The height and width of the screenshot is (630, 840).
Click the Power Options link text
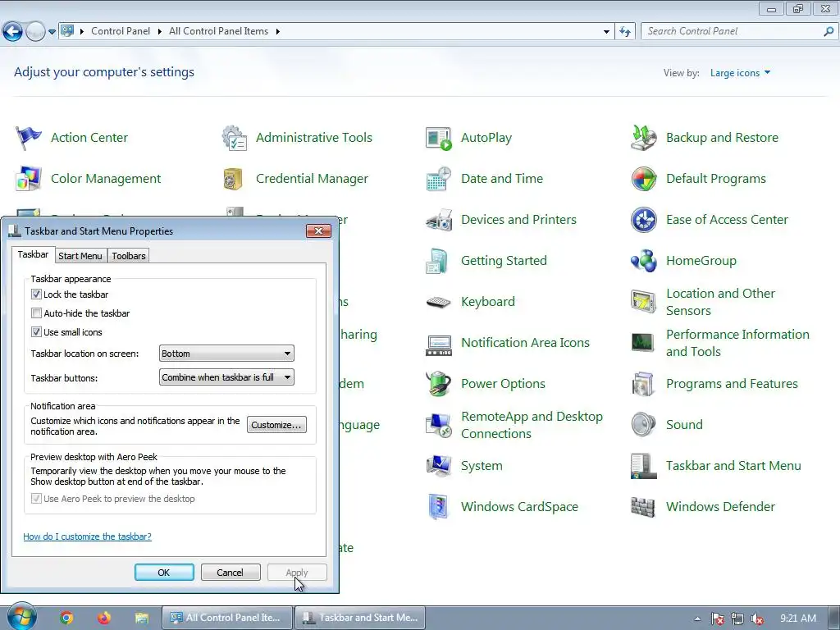[503, 384]
